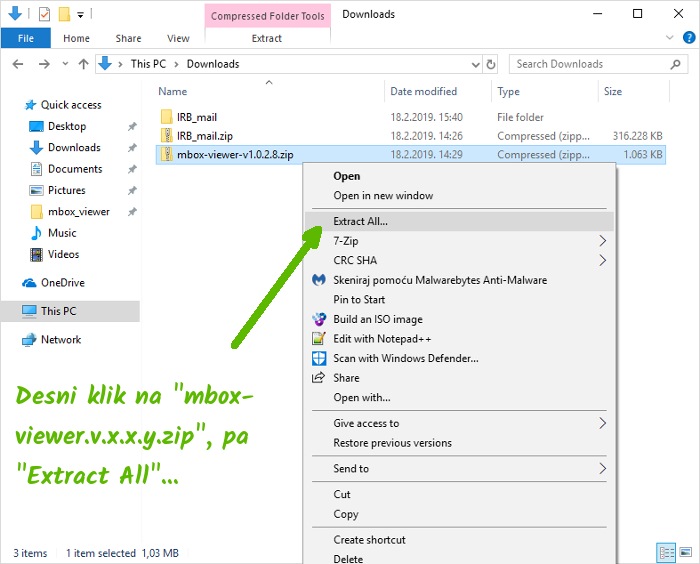This screenshot has height=564, width=700.
Task: Select Extract All... from context menu
Action: (360, 221)
